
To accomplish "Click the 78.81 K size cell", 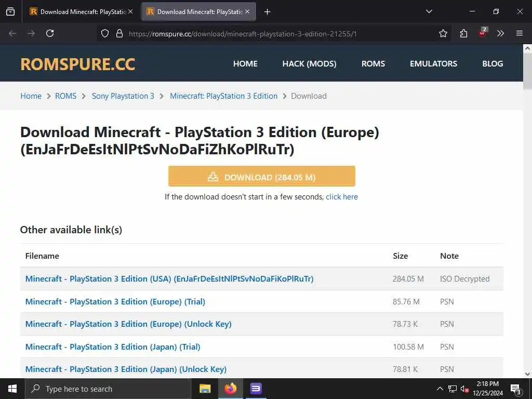I will (405, 369).
